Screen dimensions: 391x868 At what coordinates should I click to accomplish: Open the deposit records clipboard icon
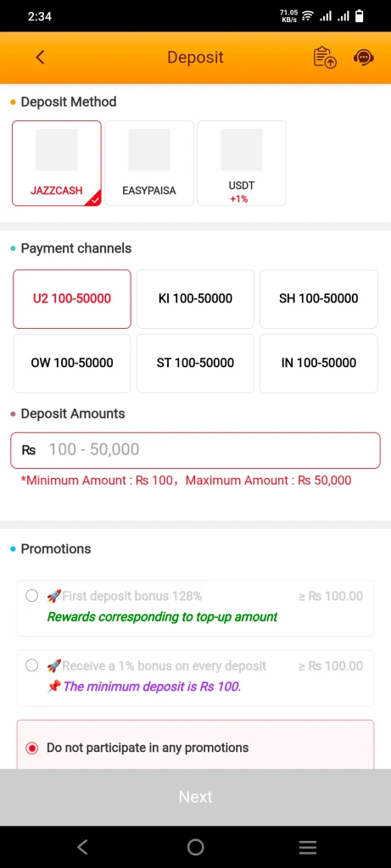pyautogui.click(x=325, y=57)
